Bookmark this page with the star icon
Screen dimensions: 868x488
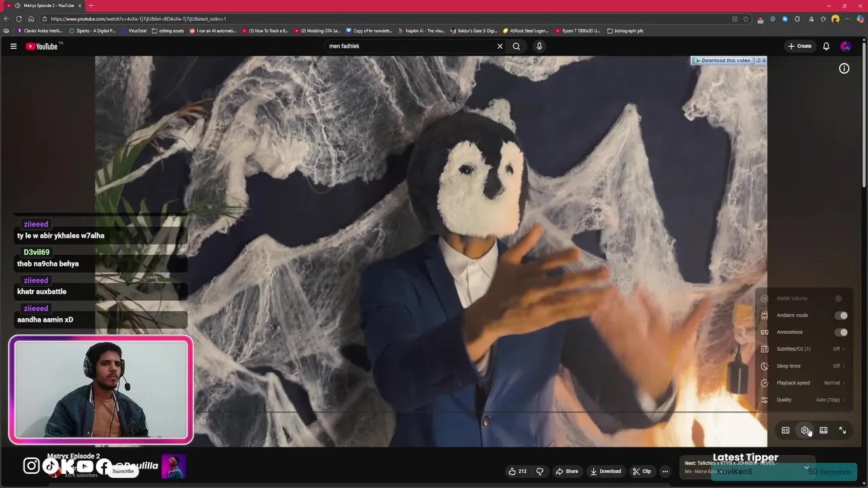746,19
